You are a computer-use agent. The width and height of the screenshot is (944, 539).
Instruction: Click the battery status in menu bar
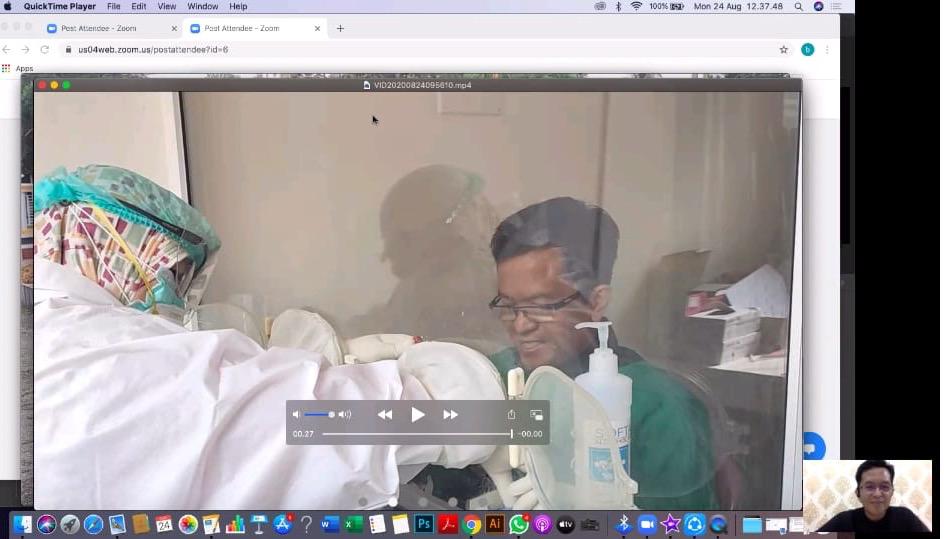tap(666, 6)
